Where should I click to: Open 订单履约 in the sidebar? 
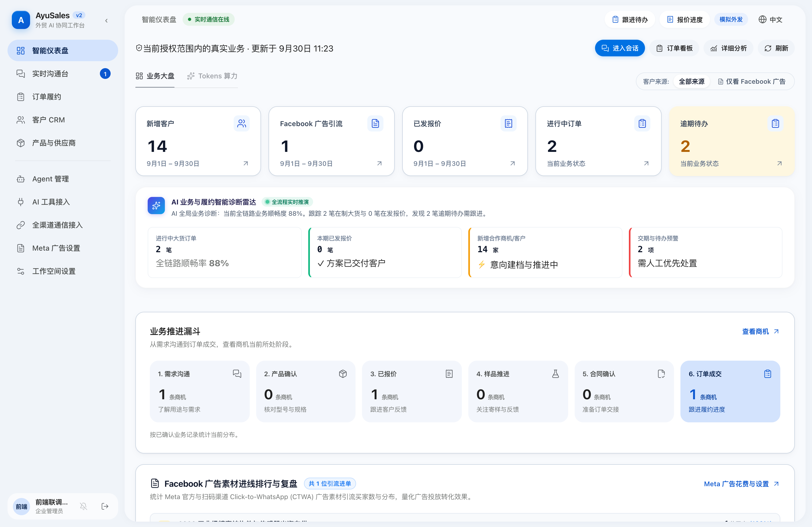click(63, 97)
